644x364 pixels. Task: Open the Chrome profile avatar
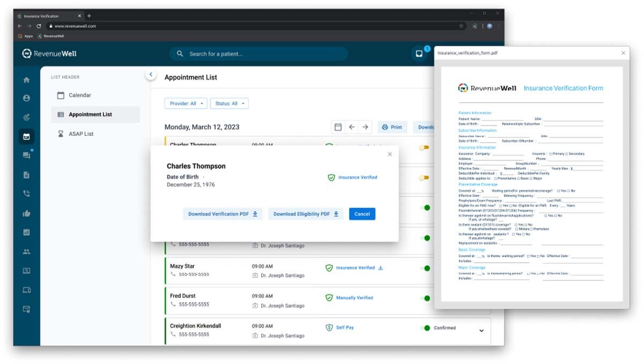(x=489, y=26)
